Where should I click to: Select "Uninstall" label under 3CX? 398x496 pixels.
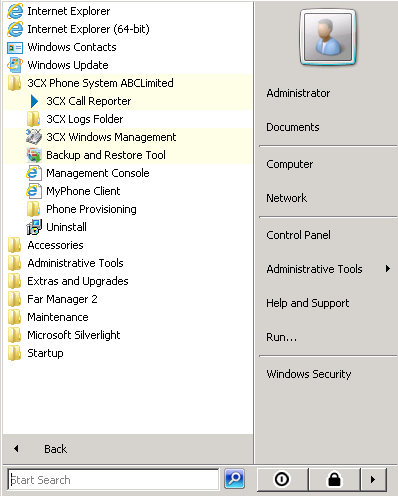[66, 227]
